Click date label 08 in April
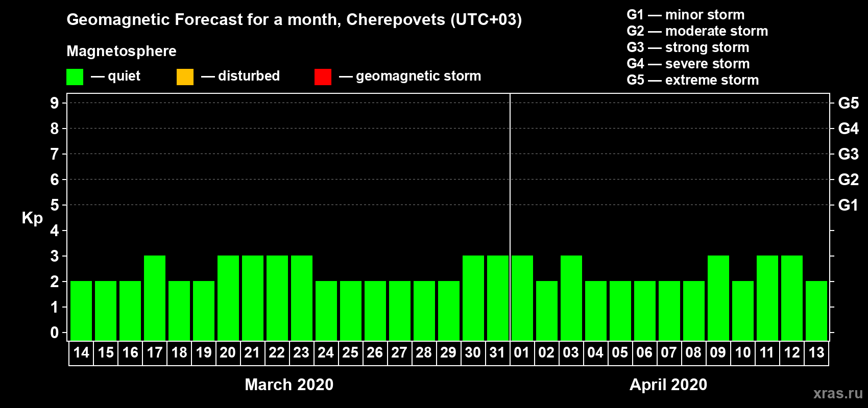Screen dimensions: 868x408 (x=693, y=352)
